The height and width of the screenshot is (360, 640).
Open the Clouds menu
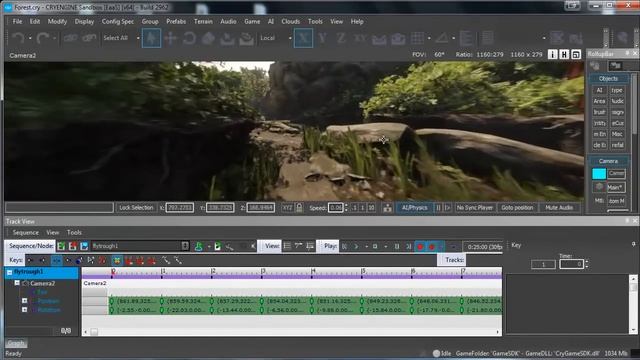click(291, 21)
